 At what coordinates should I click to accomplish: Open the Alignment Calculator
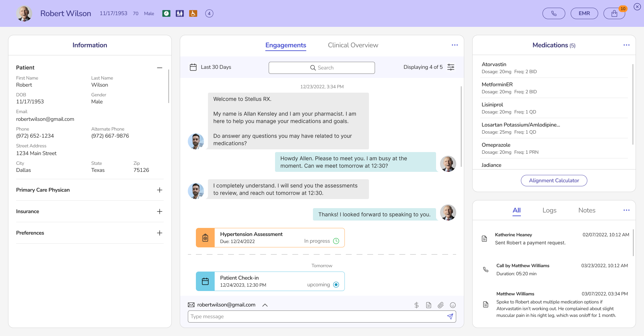click(554, 181)
